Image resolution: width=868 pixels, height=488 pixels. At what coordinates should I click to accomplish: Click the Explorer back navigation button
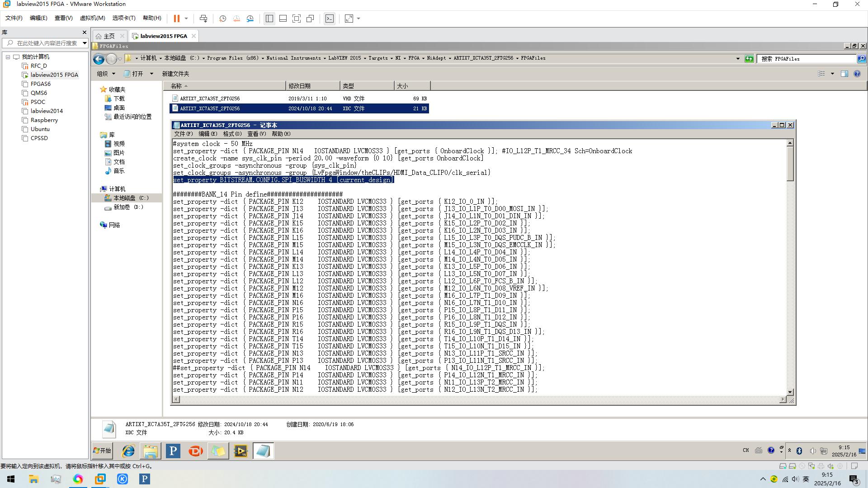(99, 59)
